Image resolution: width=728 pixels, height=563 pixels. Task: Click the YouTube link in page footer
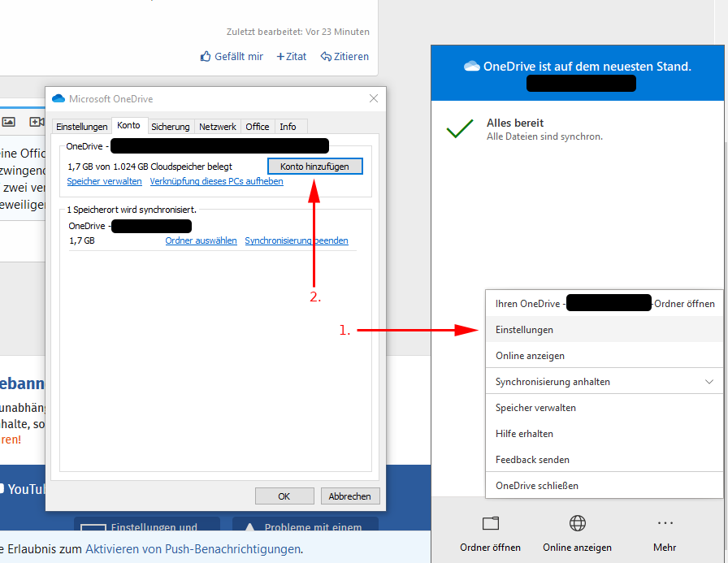(22, 489)
